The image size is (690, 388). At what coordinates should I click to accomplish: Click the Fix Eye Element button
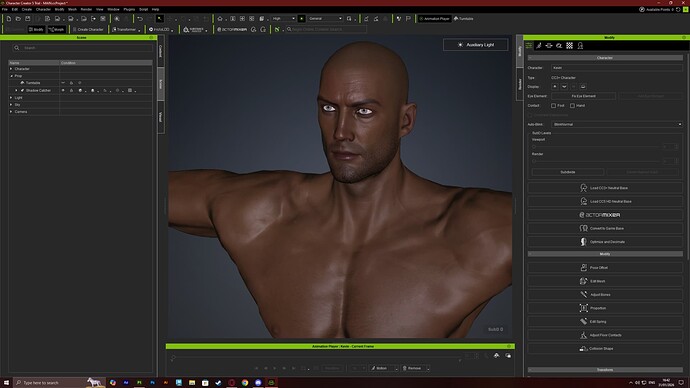point(584,96)
